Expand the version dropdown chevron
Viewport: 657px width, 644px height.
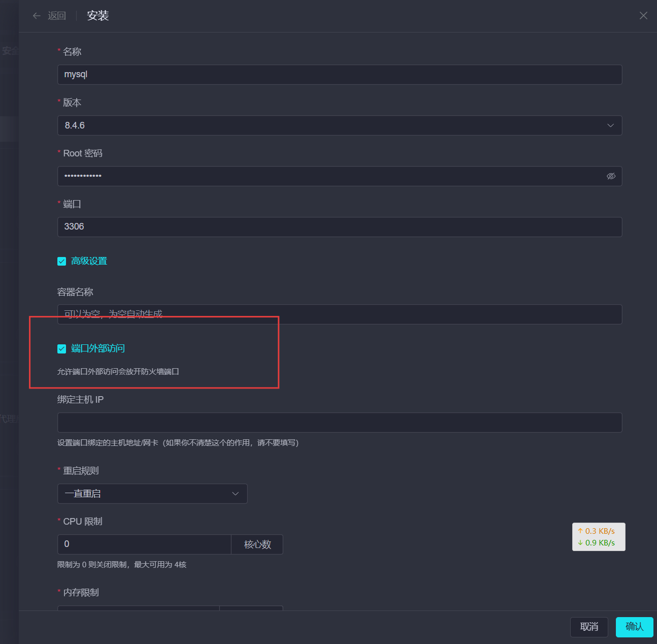(x=610, y=125)
